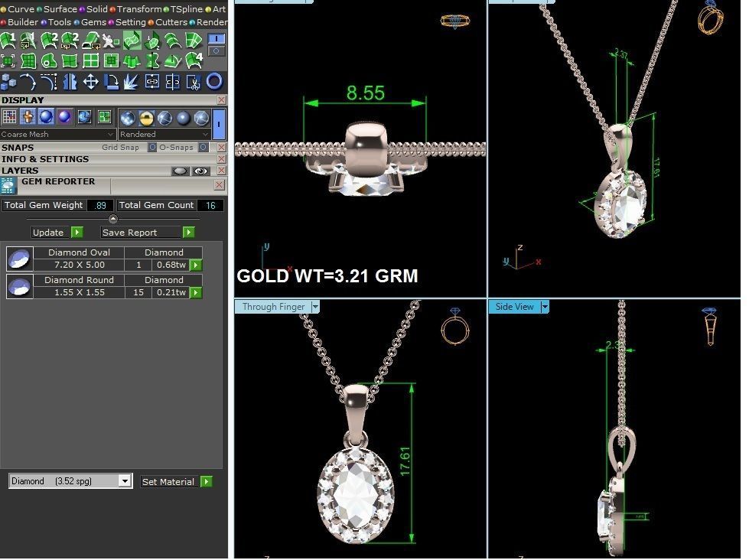
Task: Open the Side View viewport dropdown
Action: [545, 307]
